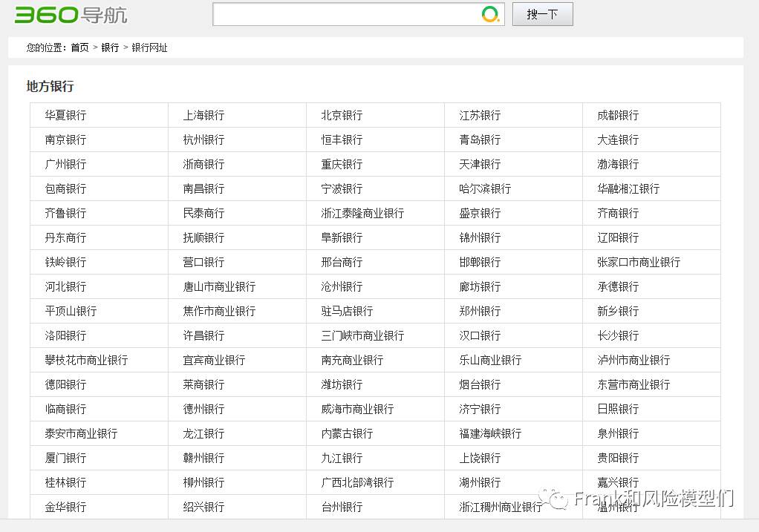Viewport: 759px width, 532px height.
Task: Open 渤海银行 from the list
Action: [x=618, y=164]
